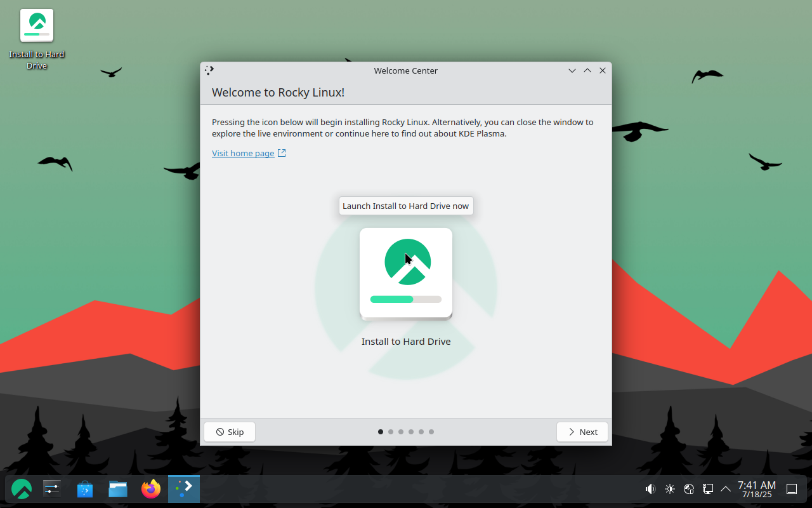Open the audio volume tray icon

[650, 489]
